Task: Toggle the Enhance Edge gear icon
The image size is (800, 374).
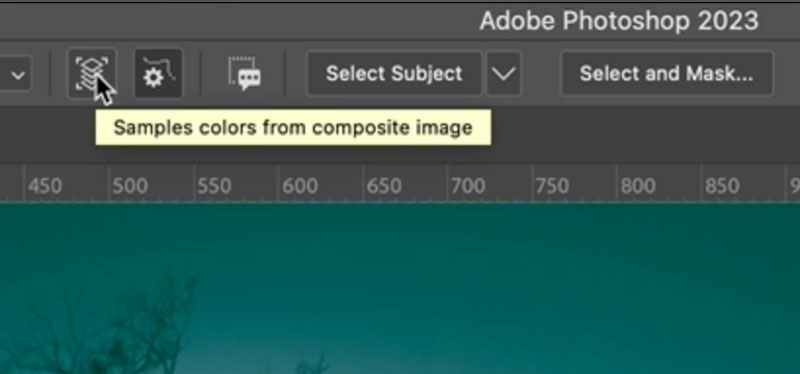Action: tap(159, 74)
